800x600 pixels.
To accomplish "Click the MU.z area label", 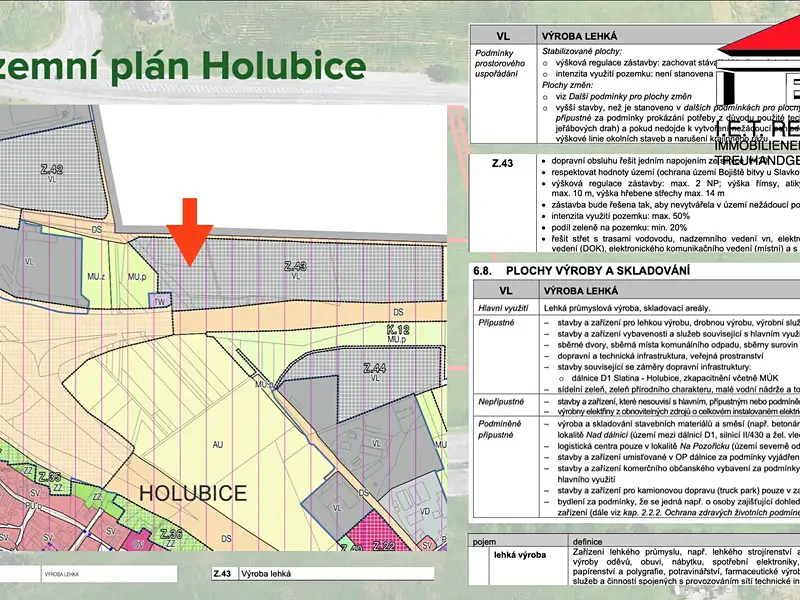I will [x=96, y=277].
